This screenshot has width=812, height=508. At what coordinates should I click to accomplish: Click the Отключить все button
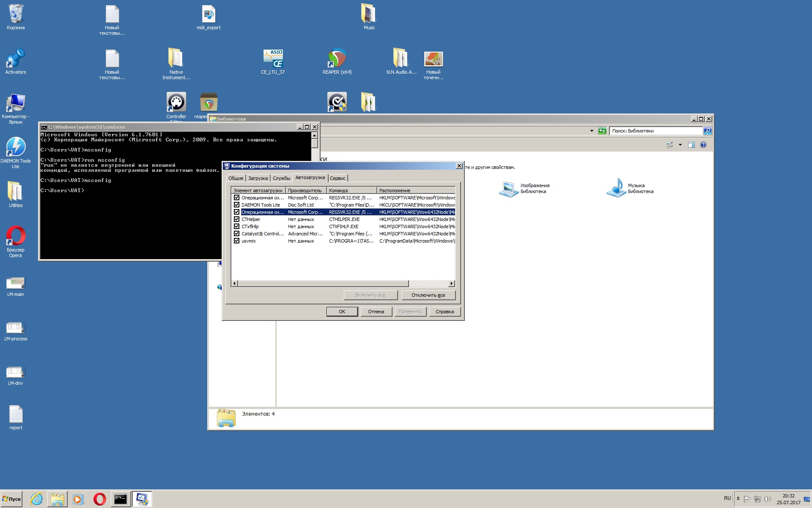pyautogui.click(x=428, y=295)
